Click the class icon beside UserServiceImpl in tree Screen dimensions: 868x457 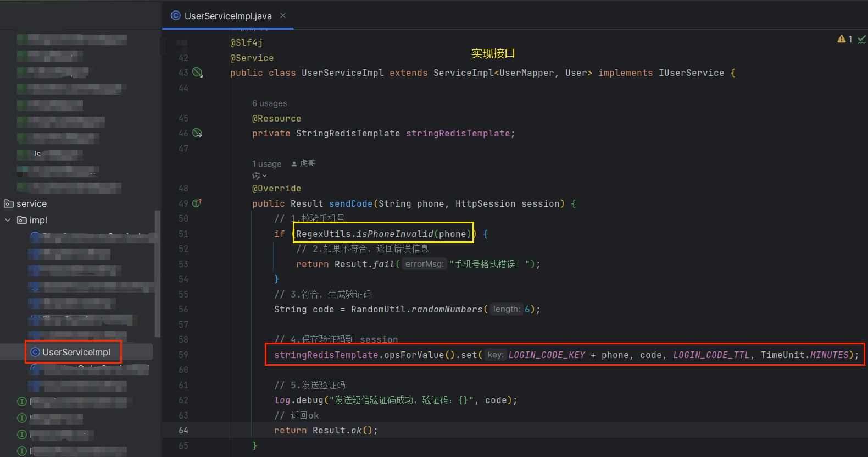pyautogui.click(x=35, y=352)
